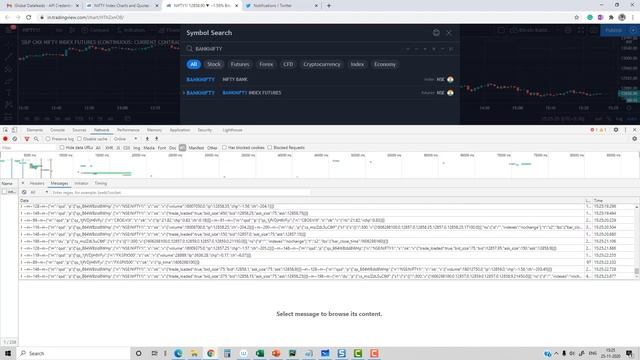Open the Timing tab
640x360 pixels.
pos(100,183)
